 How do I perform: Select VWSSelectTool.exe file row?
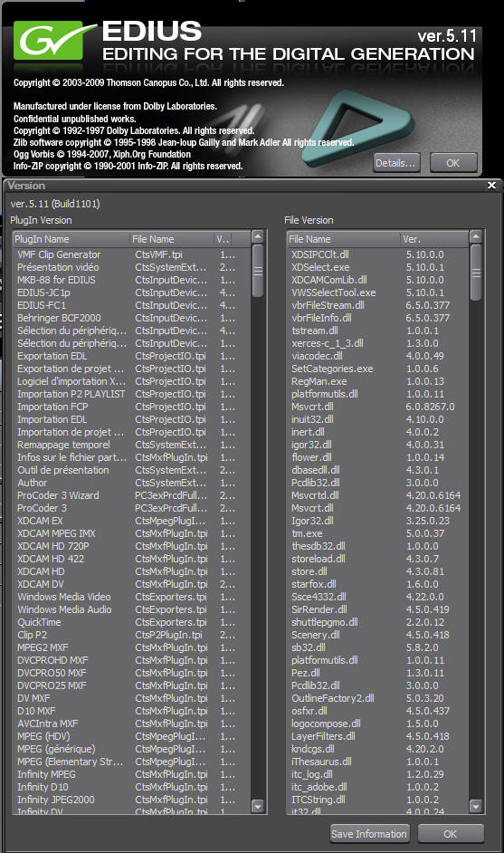pos(377,292)
